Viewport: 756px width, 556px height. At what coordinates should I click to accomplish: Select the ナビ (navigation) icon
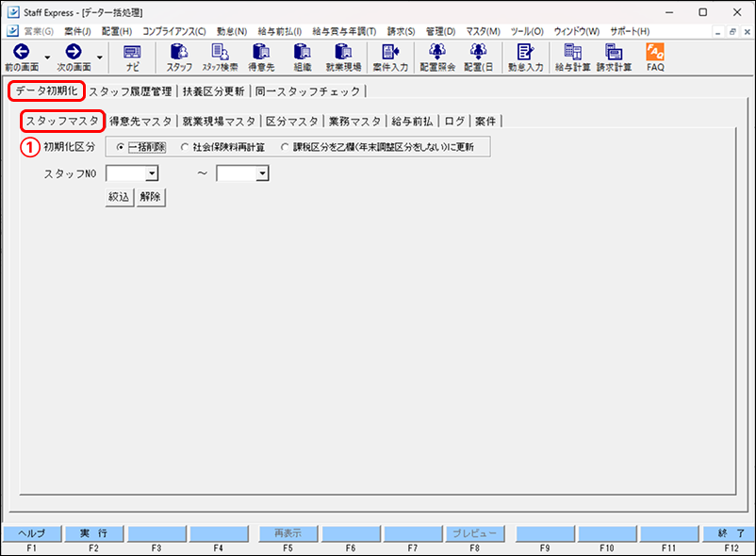tap(133, 58)
